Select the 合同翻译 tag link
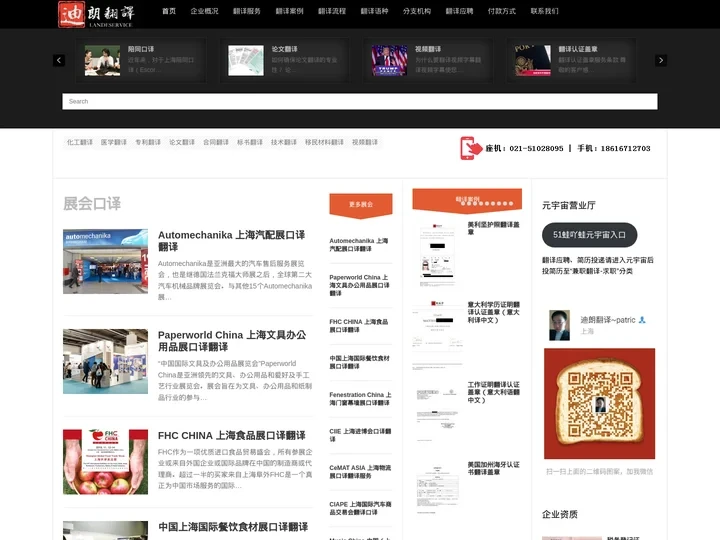Screen dimensions: 720x540 coord(216,142)
